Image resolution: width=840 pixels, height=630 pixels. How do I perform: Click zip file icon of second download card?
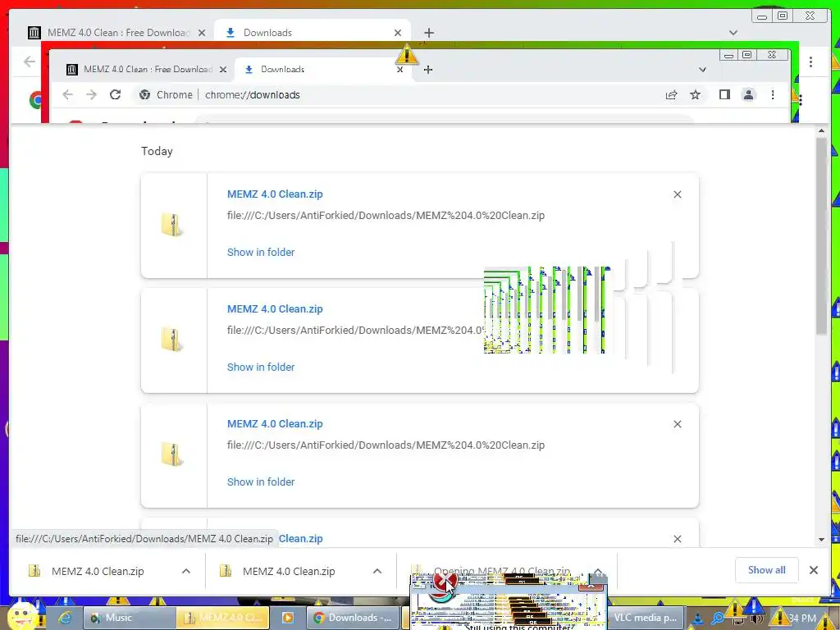pyautogui.click(x=172, y=339)
